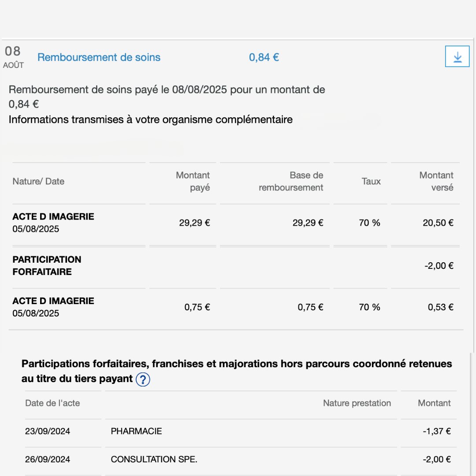The width and height of the screenshot is (476, 476).
Task: Click the Remboursement de soins heading link
Action: click(98, 57)
